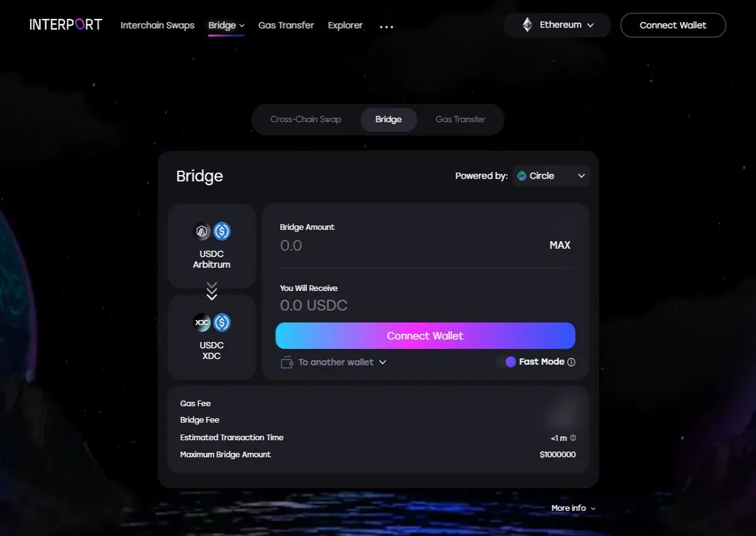Expand the Ethereum network dropdown chevron
Screen dimensions: 756x536
point(590,25)
